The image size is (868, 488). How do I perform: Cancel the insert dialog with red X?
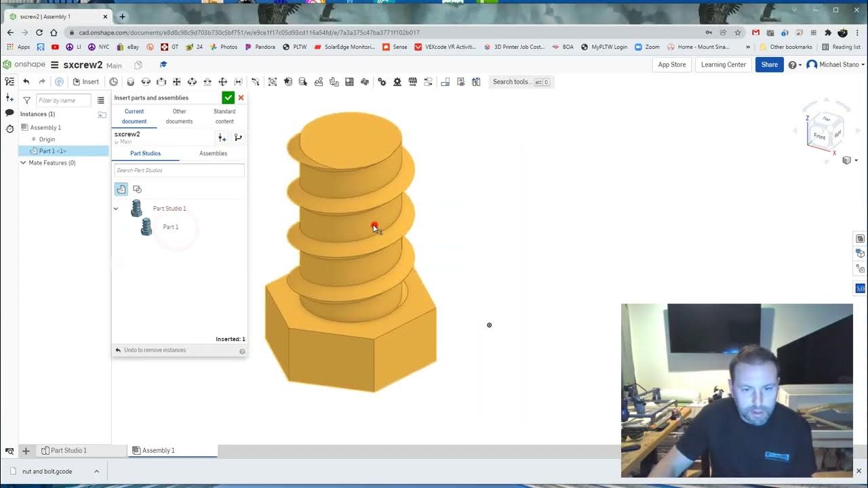click(x=241, y=98)
